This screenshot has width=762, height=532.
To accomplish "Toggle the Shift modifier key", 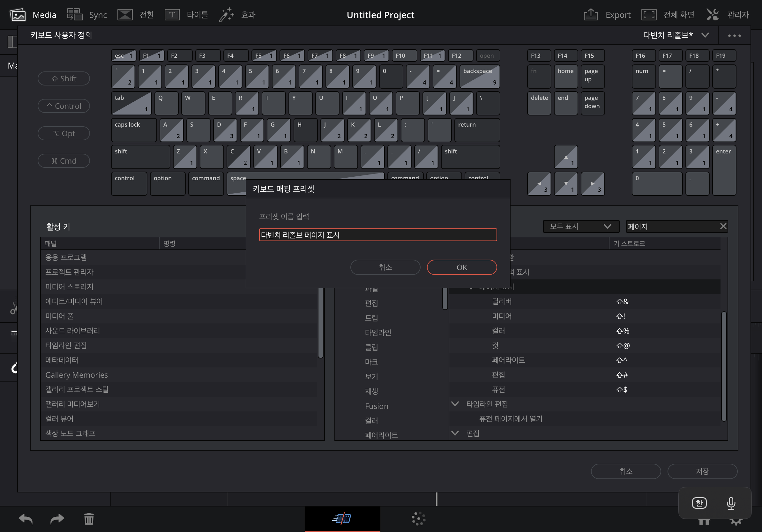I will [64, 78].
